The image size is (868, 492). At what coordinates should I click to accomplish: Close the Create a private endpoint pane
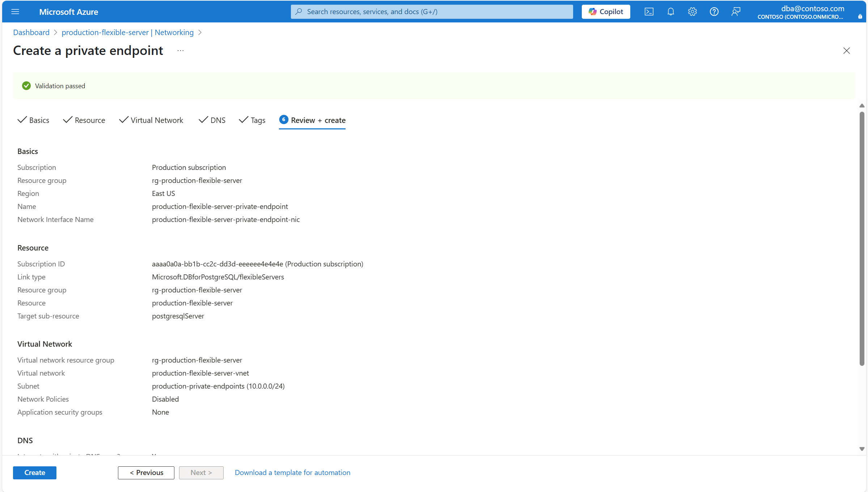(x=846, y=51)
